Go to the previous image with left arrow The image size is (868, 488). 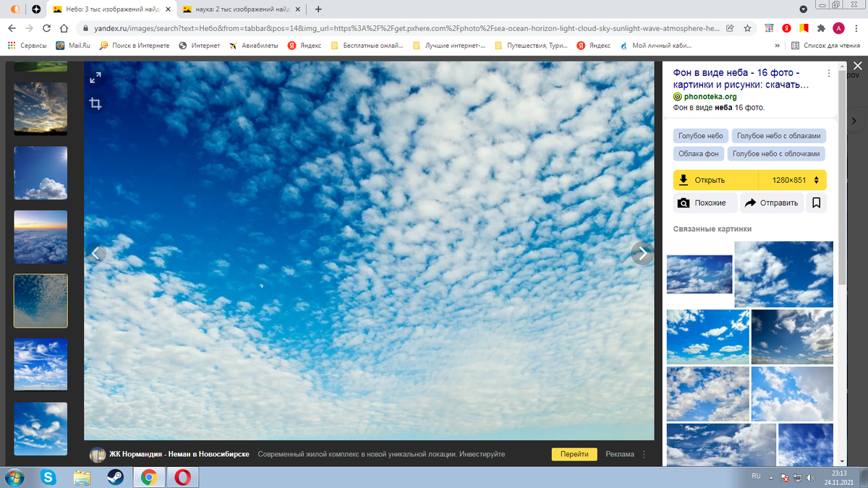(x=96, y=253)
